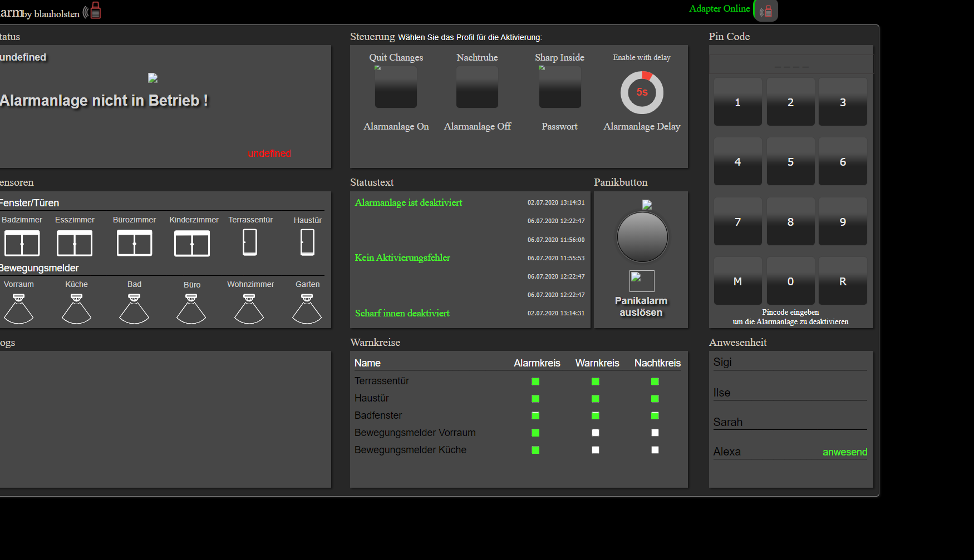Click the Alarmanlage Off Nachtruhe button
Screen dimensions: 974x560
pos(477,87)
